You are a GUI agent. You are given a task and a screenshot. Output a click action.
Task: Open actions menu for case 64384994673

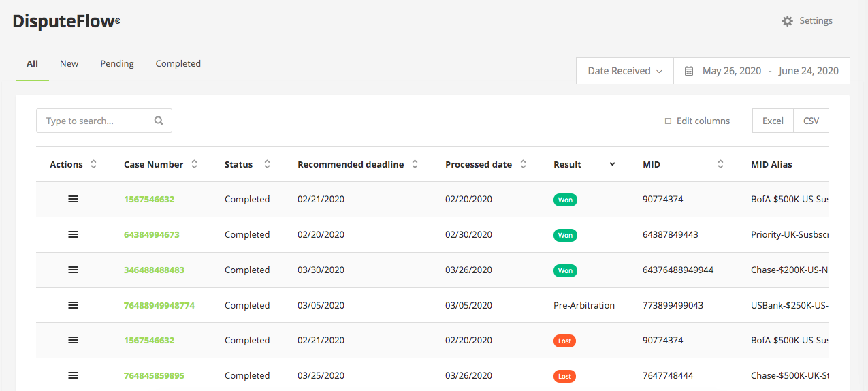pyautogui.click(x=73, y=234)
